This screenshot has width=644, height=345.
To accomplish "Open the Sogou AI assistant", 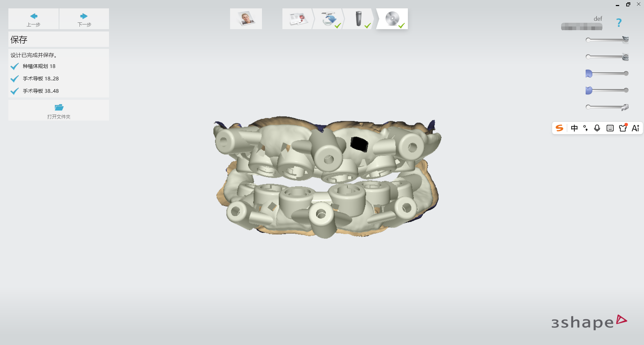I will 636,128.
